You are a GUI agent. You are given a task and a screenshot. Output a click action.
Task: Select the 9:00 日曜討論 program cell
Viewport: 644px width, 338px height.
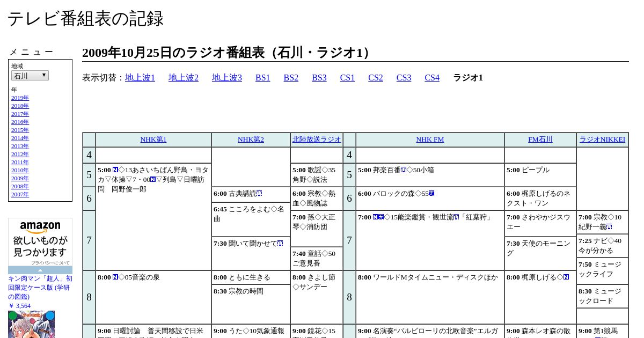point(153,331)
